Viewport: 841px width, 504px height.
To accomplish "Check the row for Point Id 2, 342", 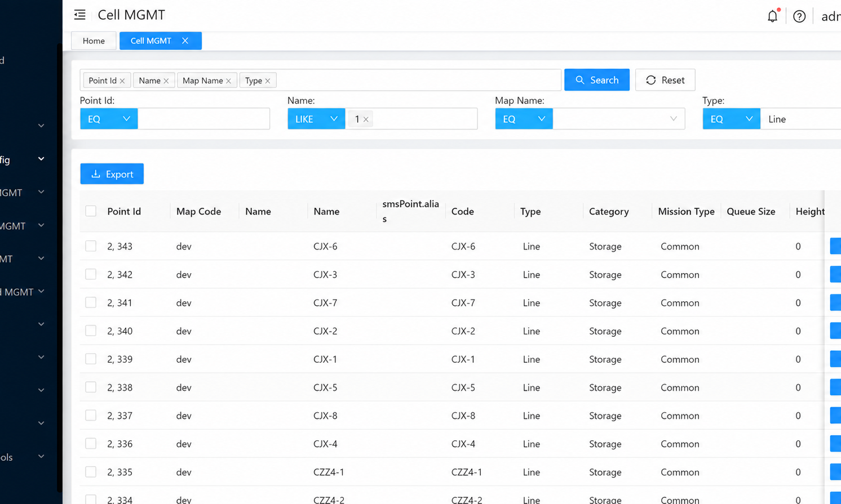I will coord(91,274).
